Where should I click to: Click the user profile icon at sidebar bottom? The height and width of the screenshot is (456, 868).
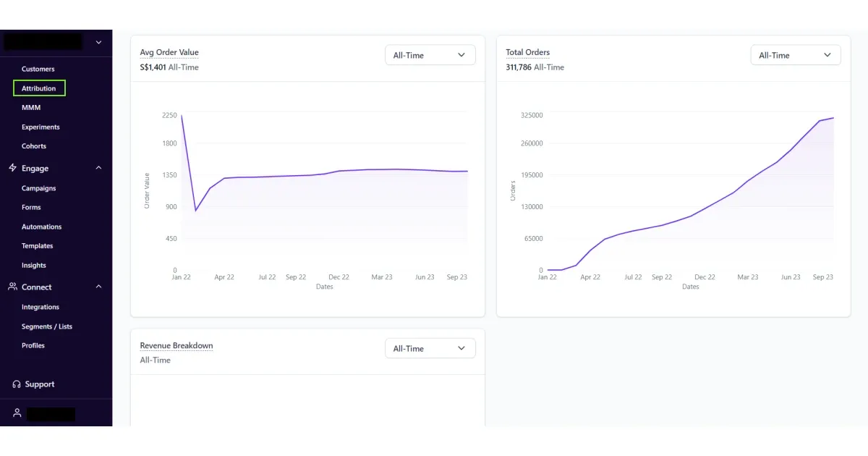16,413
